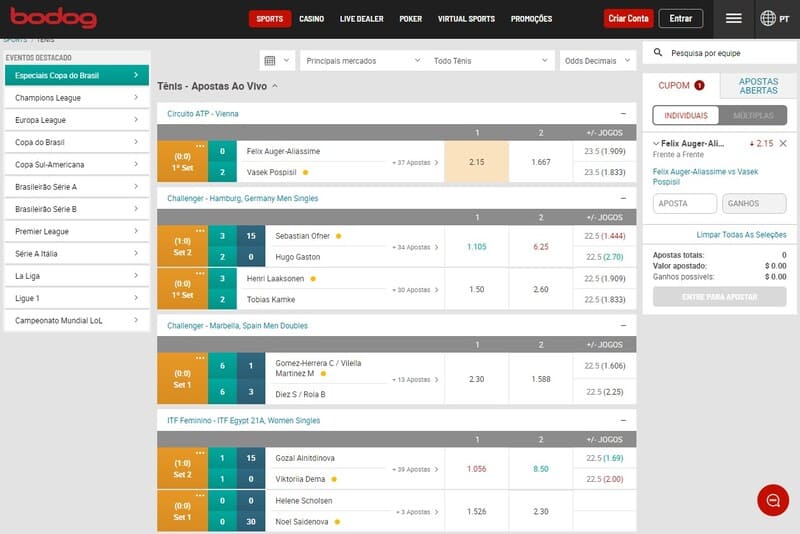Open the calendar date picker icon

270,61
